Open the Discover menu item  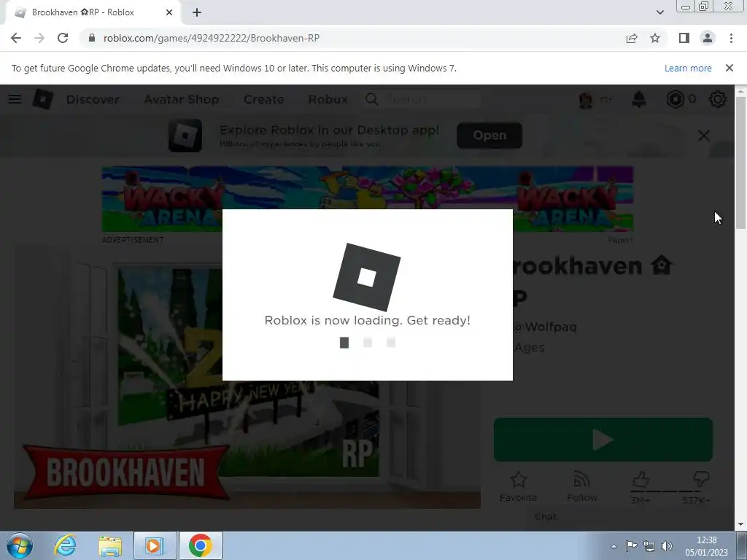[x=93, y=99]
